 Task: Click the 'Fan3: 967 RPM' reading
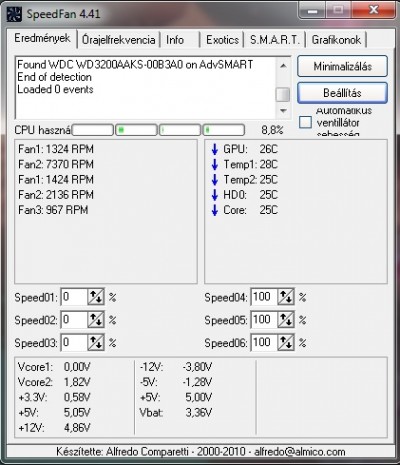click(53, 210)
